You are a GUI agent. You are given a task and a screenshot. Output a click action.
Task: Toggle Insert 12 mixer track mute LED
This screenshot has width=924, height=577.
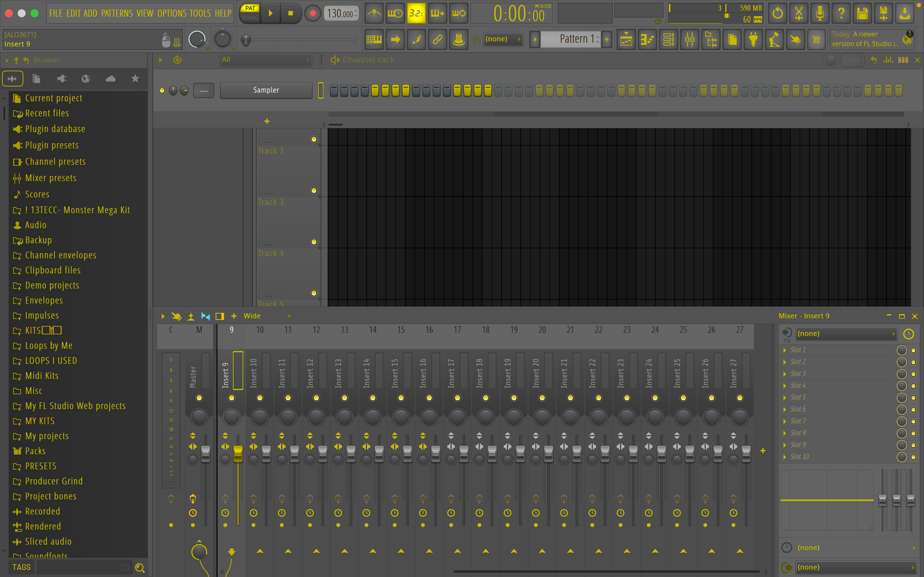[x=316, y=398]
